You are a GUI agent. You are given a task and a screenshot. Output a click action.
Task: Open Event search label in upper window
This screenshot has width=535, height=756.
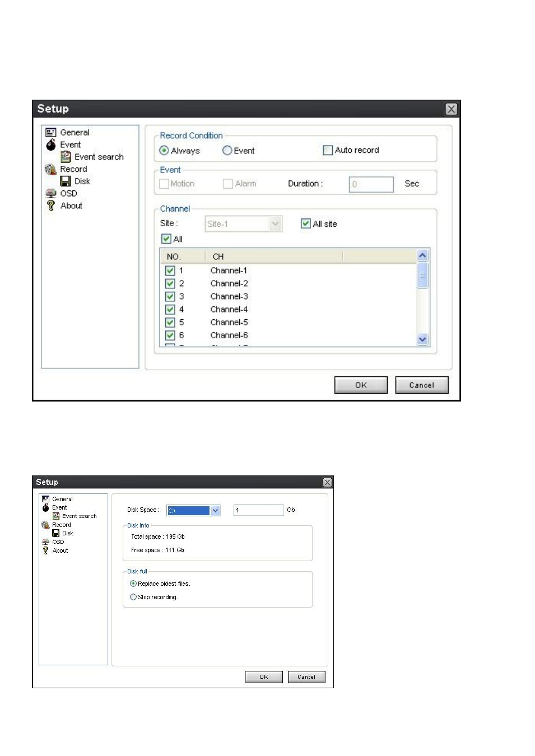[x=99, y=157]
